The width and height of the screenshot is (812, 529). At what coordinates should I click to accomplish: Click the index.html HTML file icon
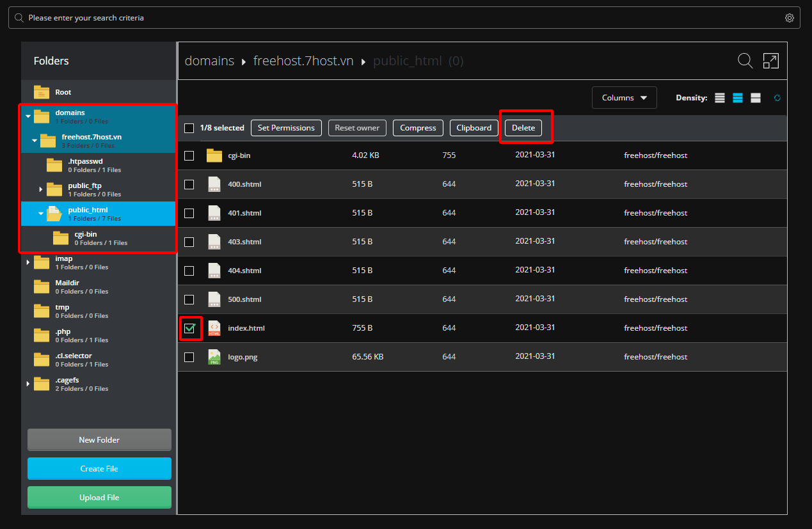[x=214, y=328]
